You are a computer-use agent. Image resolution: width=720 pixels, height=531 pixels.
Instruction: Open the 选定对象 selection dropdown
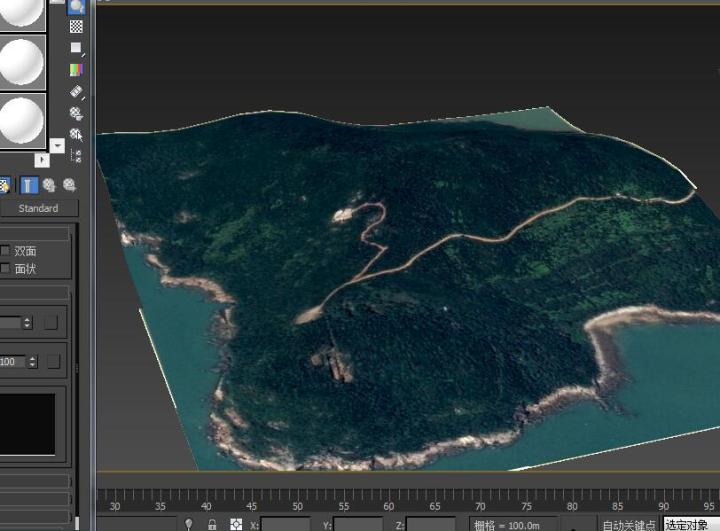pos(691,525)
